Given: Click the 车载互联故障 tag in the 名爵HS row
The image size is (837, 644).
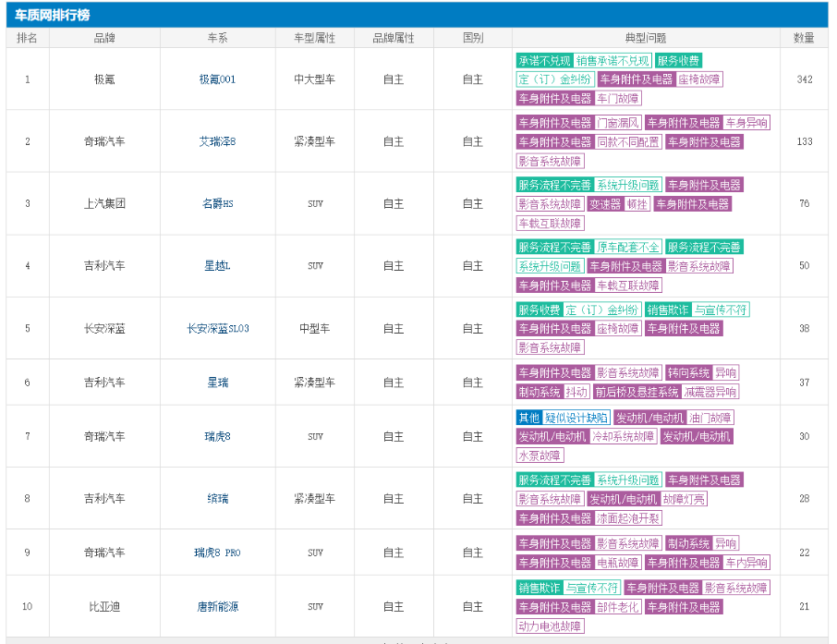Looking at the screenshot, I should tap(550, 223).
